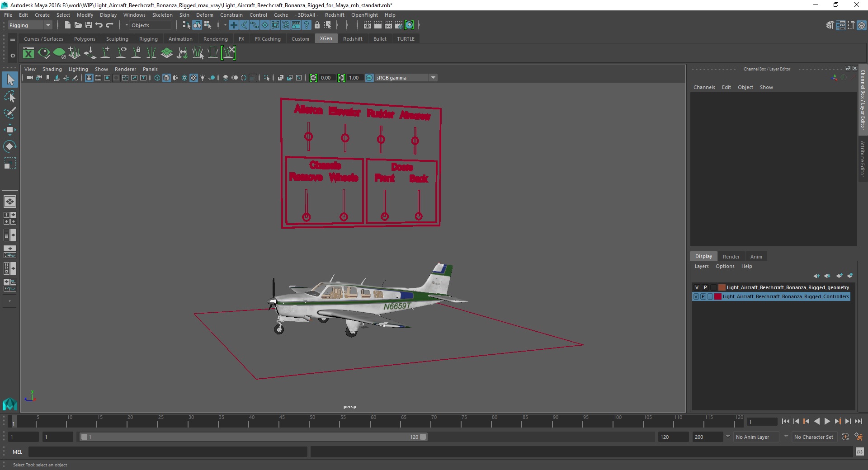This screenshot has width=868, height=470.
Task: Click the MEL command line input
Action: click(168, 451)
